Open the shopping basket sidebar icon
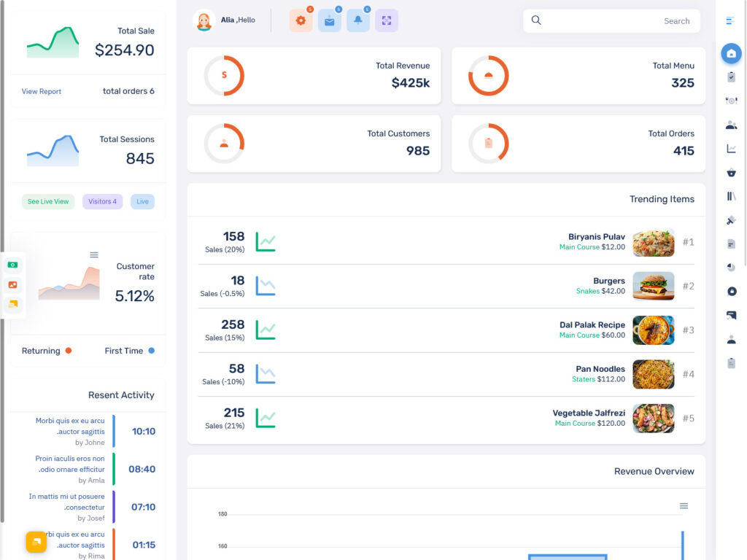 (x=731, y=172)
